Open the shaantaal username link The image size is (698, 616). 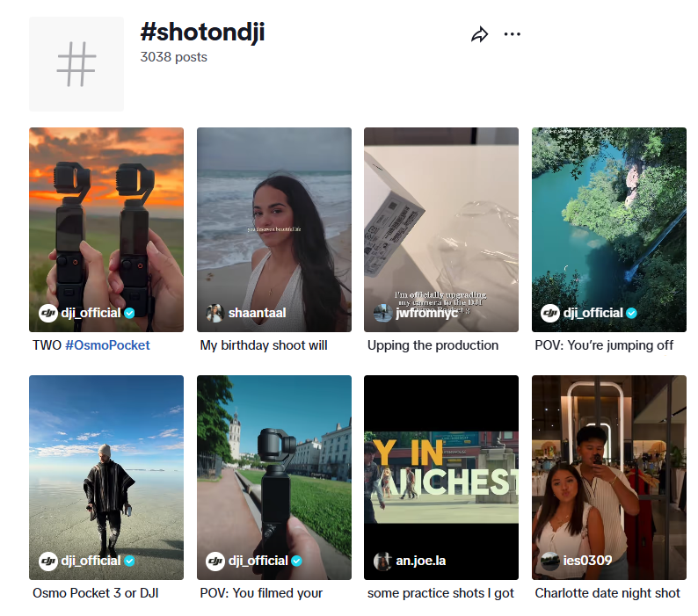(x=257, y=313)
